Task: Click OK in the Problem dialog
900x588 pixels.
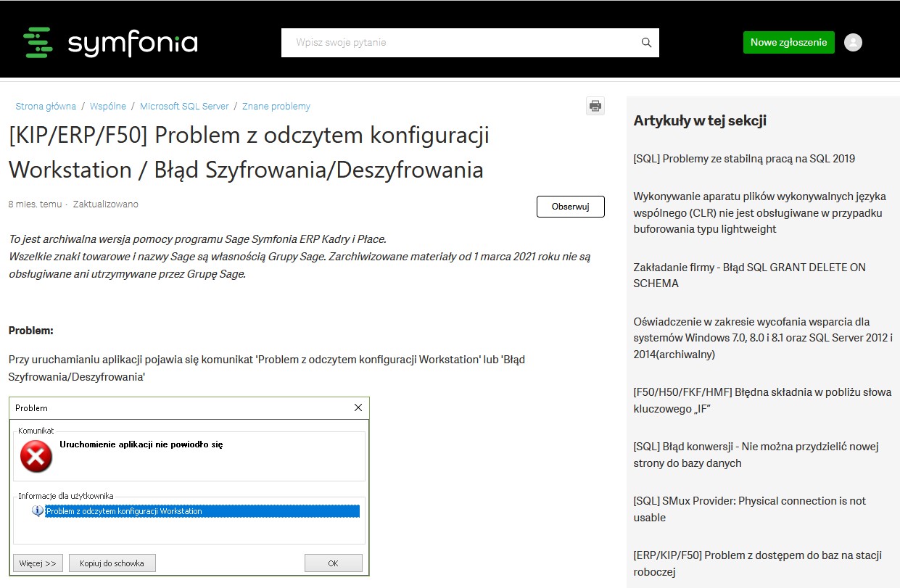Action: (x=334, y=563)
